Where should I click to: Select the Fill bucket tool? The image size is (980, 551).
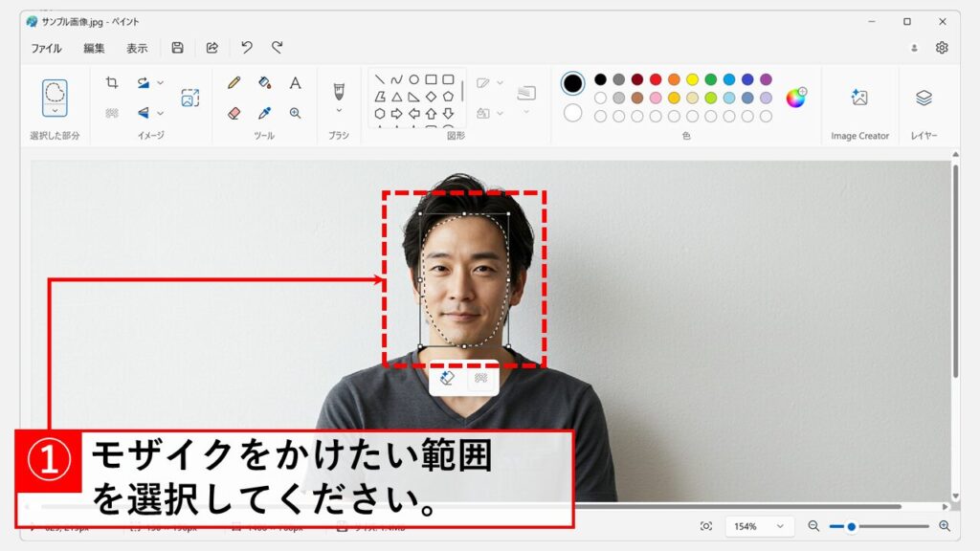[x=265, y=83]
